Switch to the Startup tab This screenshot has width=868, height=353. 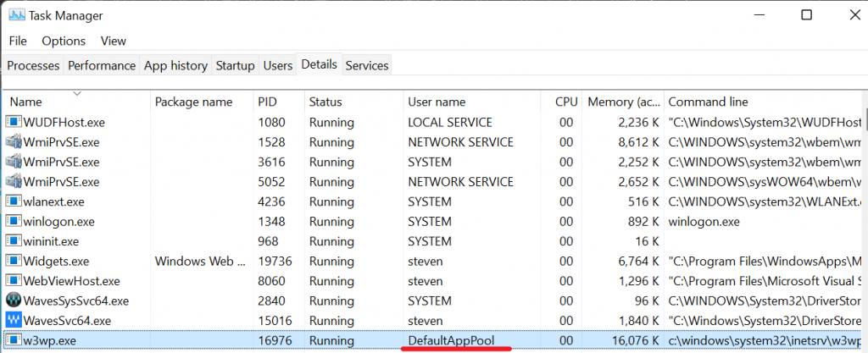point(236,65)
